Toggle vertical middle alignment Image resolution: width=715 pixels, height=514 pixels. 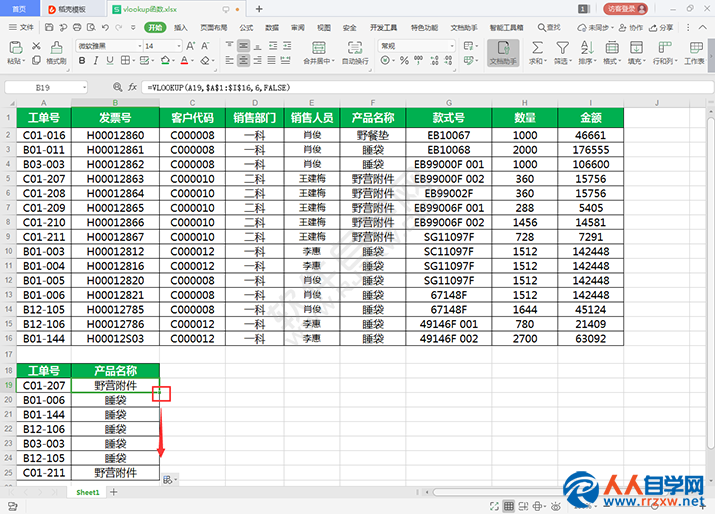[244, 46]
